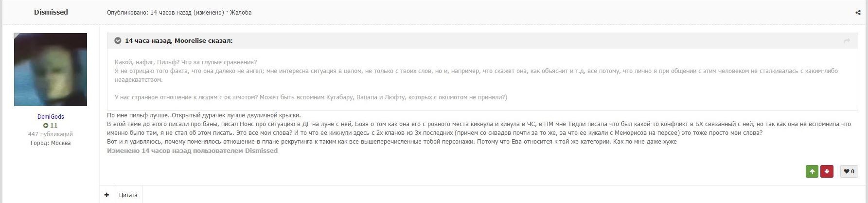
Task: Click the quote's go-to-post arrow icon
Action: click(847, 41)
